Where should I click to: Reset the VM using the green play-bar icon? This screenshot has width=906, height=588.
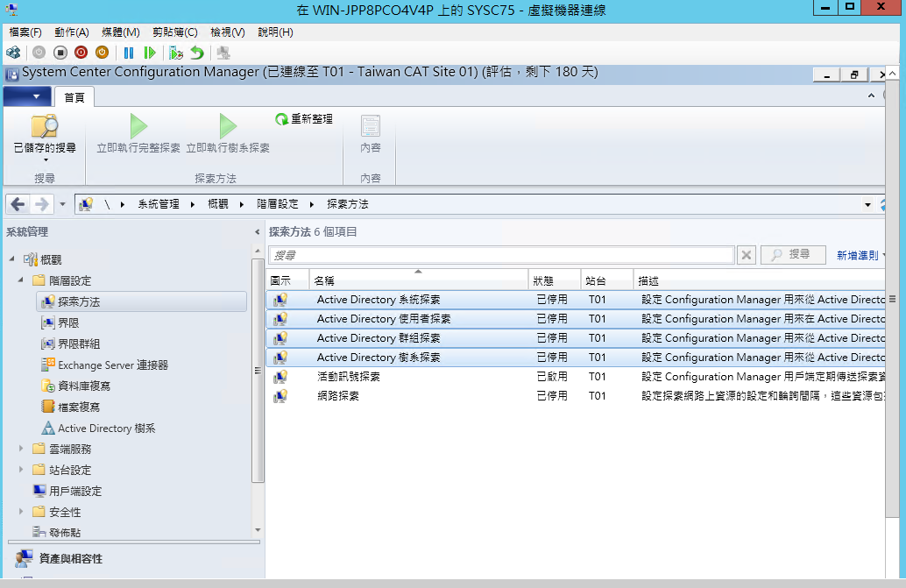tap(150, 53)
